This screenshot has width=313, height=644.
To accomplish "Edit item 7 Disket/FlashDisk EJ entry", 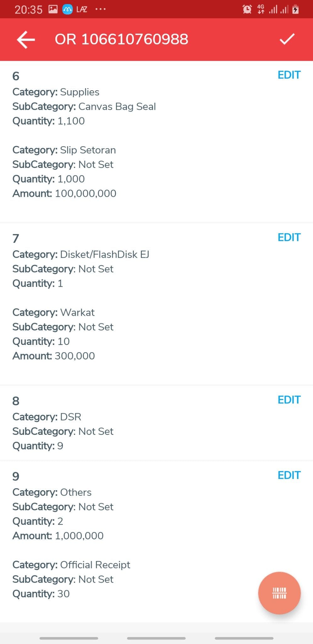I will tap(289, 237).
